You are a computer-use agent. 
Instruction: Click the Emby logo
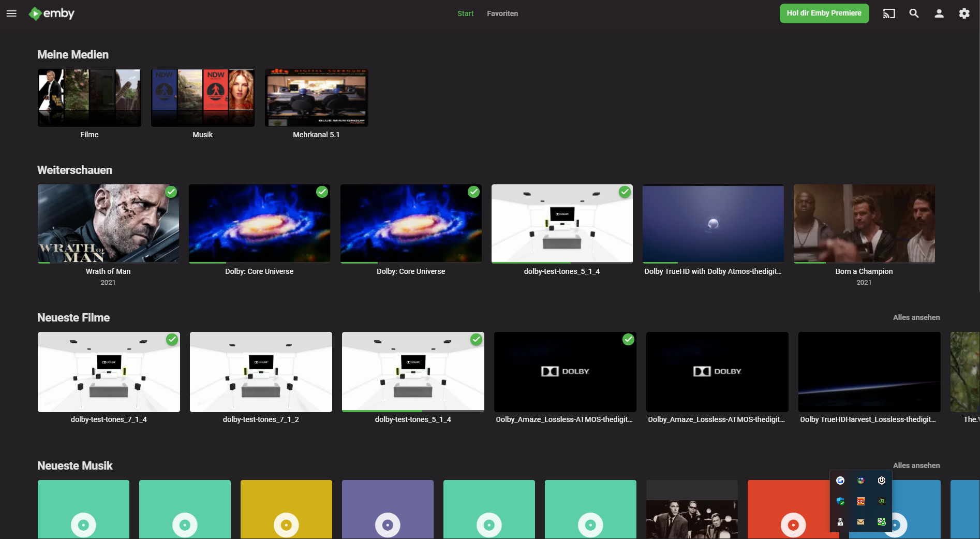(51, 13)
